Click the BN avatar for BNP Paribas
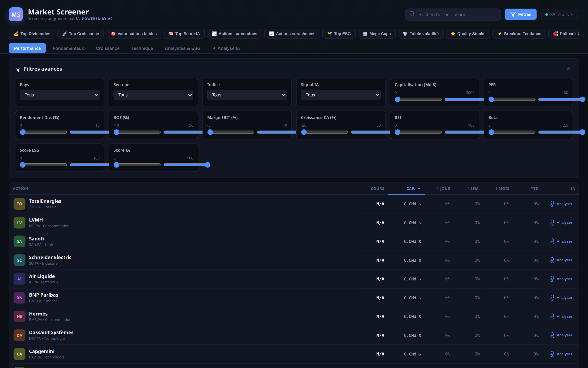This screenshot has width=588, height=368. (x=19, y=298)
